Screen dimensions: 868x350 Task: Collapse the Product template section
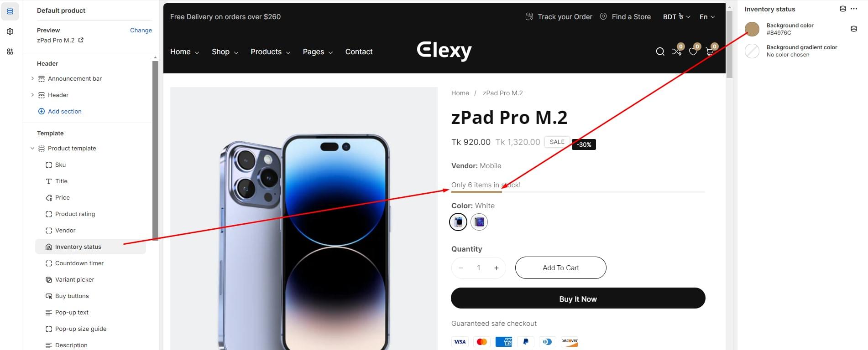pyautogui.click(x=32, y=148)
